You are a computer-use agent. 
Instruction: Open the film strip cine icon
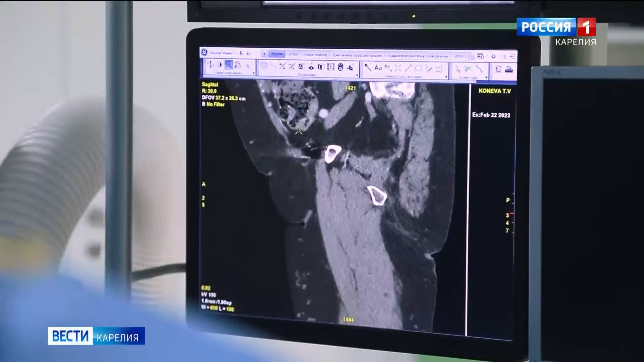pos(331,67)
